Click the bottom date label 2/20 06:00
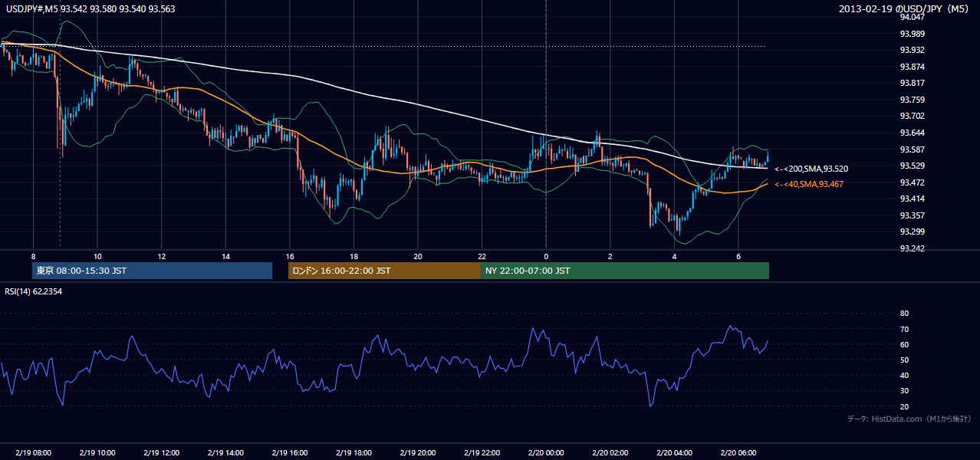Viewport: 980px width, 460px height. (x=738, y=453)
